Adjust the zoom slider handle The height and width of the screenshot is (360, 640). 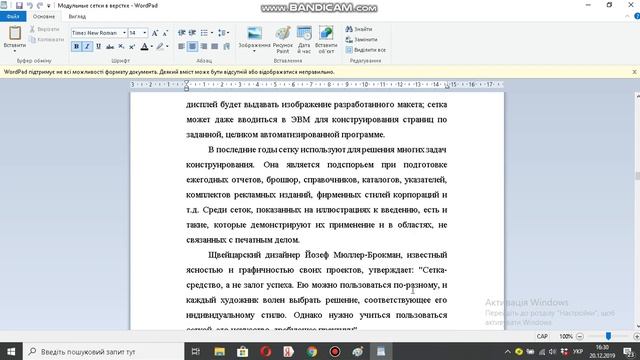tap(608, 336)
